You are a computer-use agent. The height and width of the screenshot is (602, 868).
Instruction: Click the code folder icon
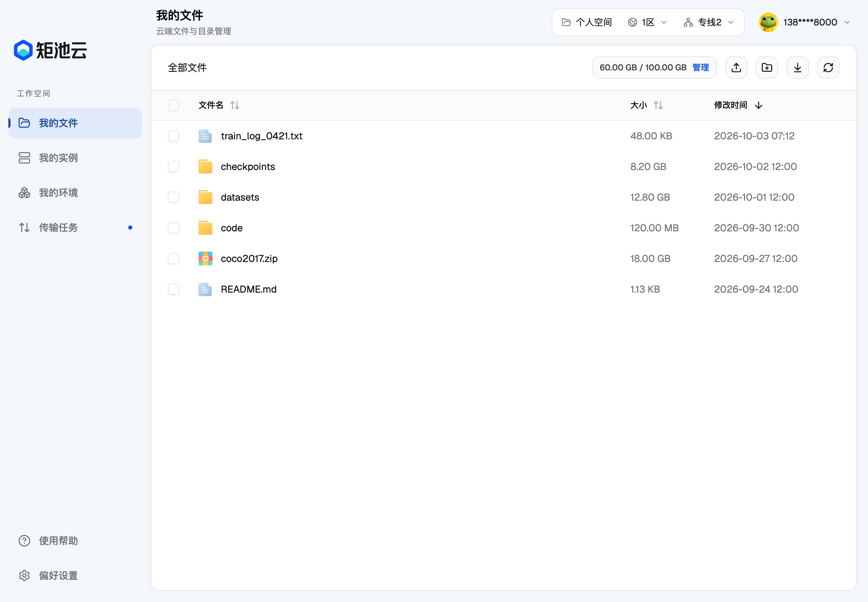pyautogui.click(x=205, y=228)
